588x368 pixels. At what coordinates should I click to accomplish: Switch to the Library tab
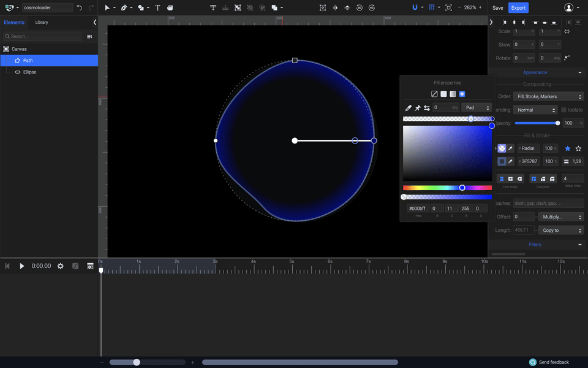click(x=41, y=22)
